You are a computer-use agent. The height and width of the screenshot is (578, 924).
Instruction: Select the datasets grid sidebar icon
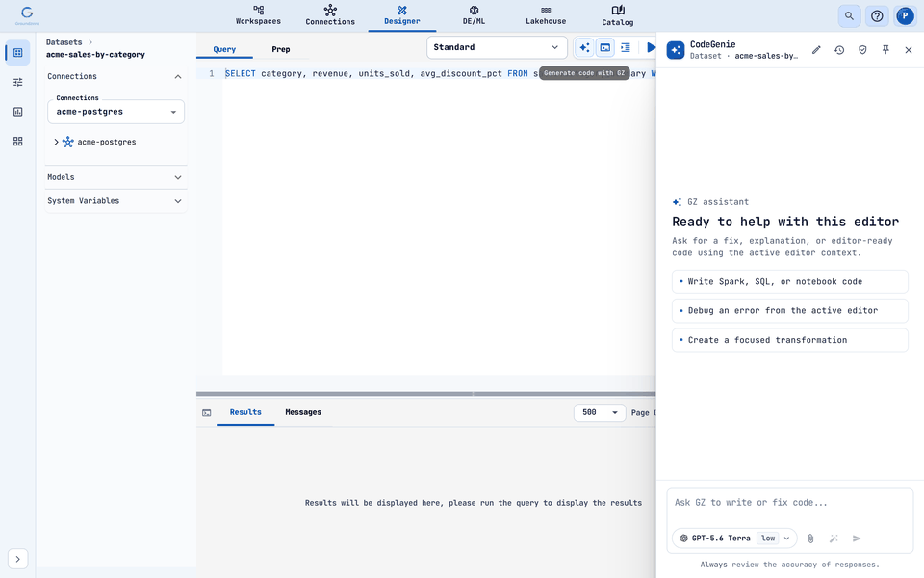point(17,52)
